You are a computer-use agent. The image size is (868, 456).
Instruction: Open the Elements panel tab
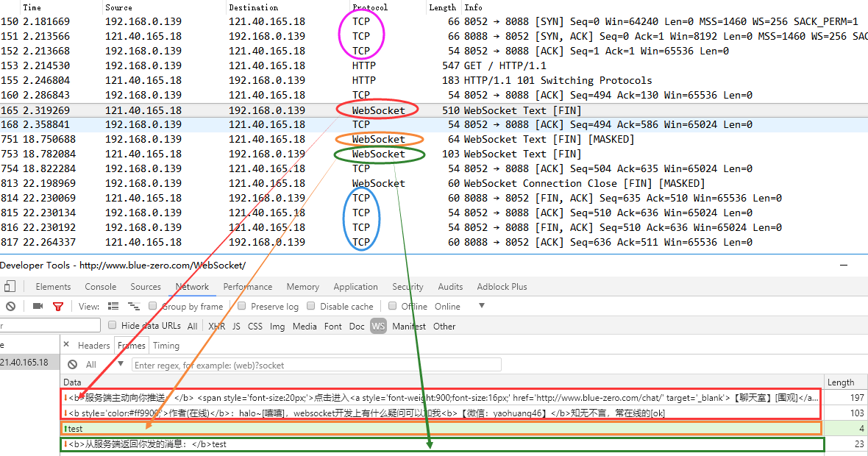(53, 287)
